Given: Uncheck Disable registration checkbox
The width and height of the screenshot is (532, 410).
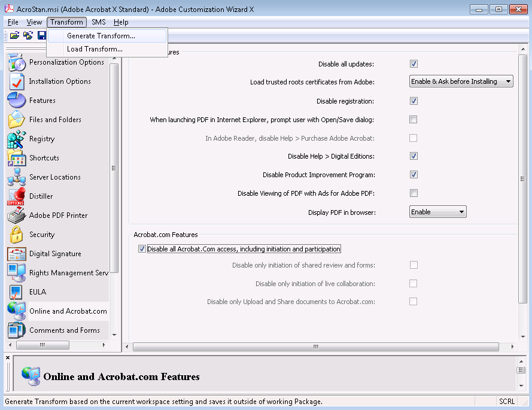Looking at the screenshot, I should pos(414,101).
